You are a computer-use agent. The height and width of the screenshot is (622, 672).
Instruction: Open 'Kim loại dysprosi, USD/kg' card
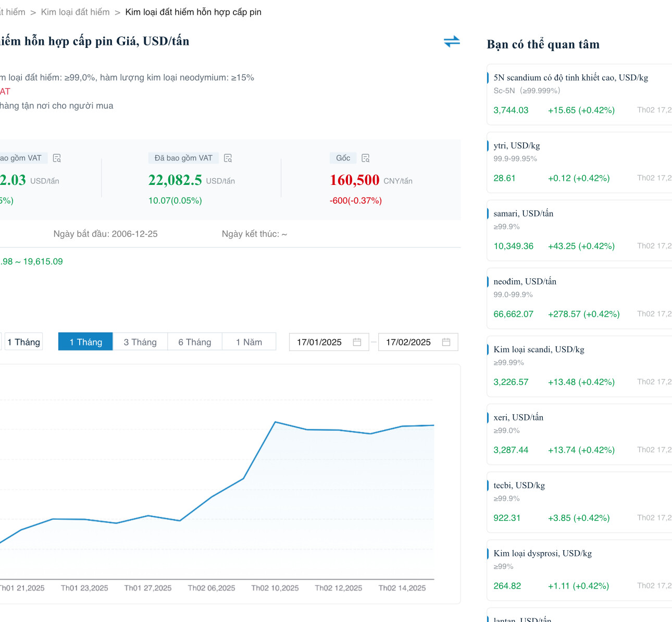click(x=542, y=554)
